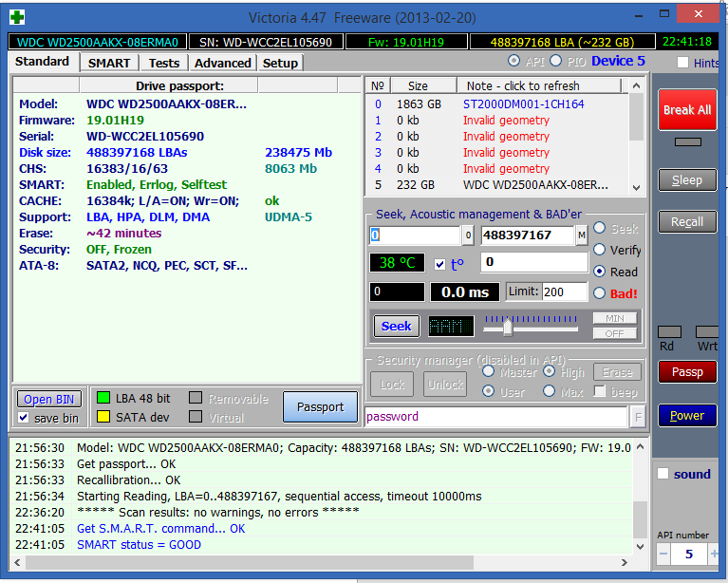Click the yellow SATA dev indicator
The image size is (728, 583).
(x=103, y=416)
